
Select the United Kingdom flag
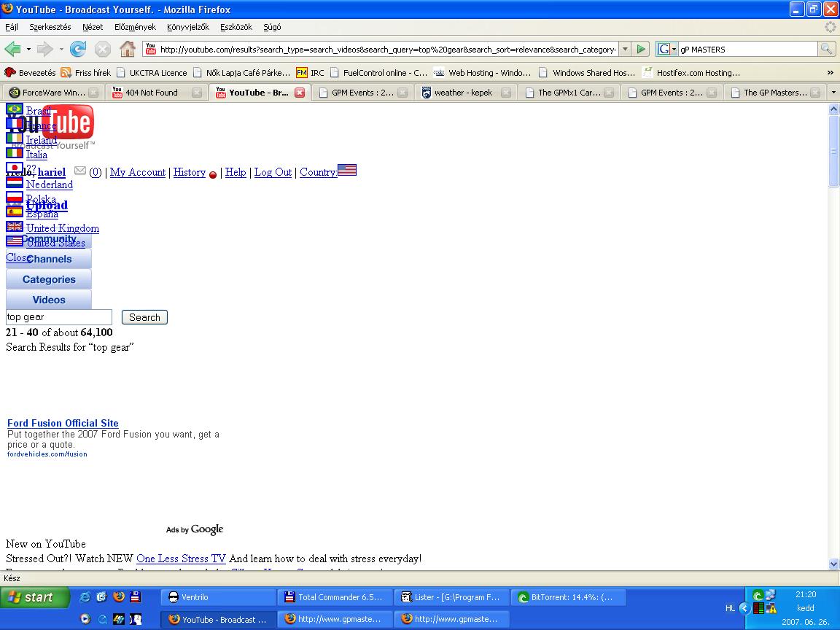[x=15, y=226]
